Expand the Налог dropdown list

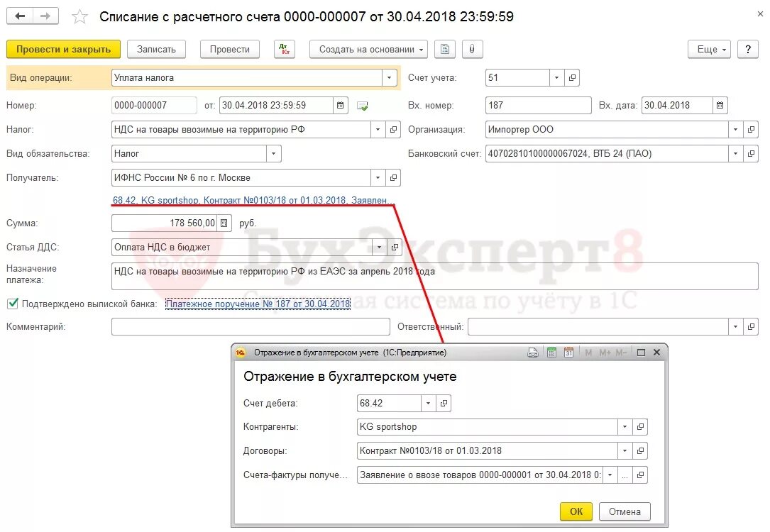378,130
